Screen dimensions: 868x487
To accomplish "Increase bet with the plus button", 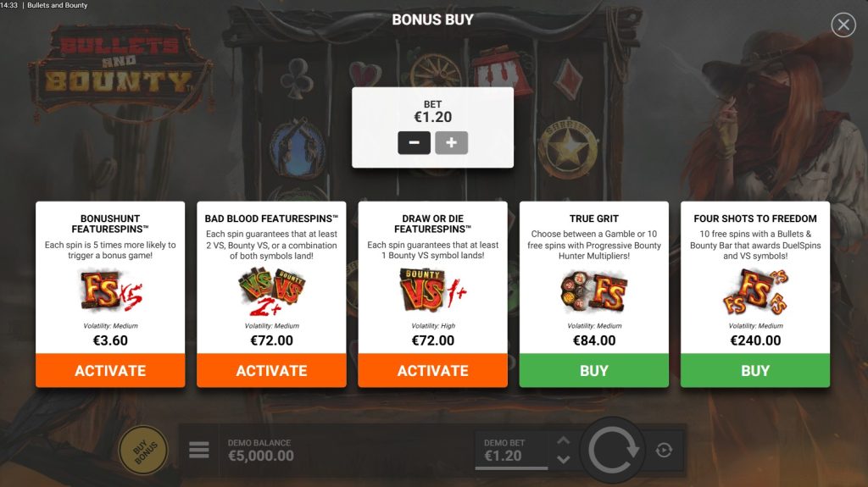I will (451, 143).
